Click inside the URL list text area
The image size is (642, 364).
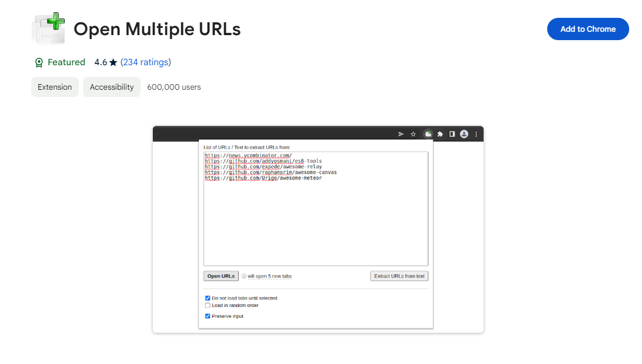click(316, 208)
